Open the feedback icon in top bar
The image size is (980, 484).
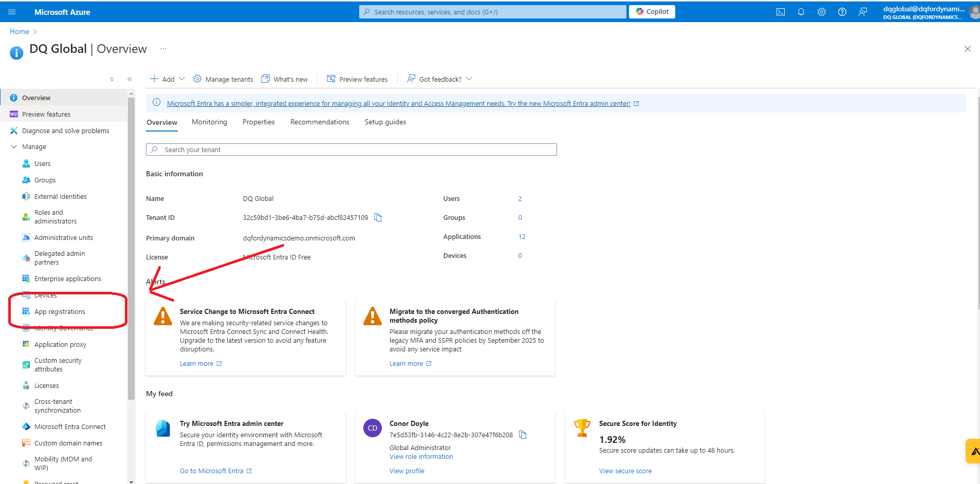(863, 12)
